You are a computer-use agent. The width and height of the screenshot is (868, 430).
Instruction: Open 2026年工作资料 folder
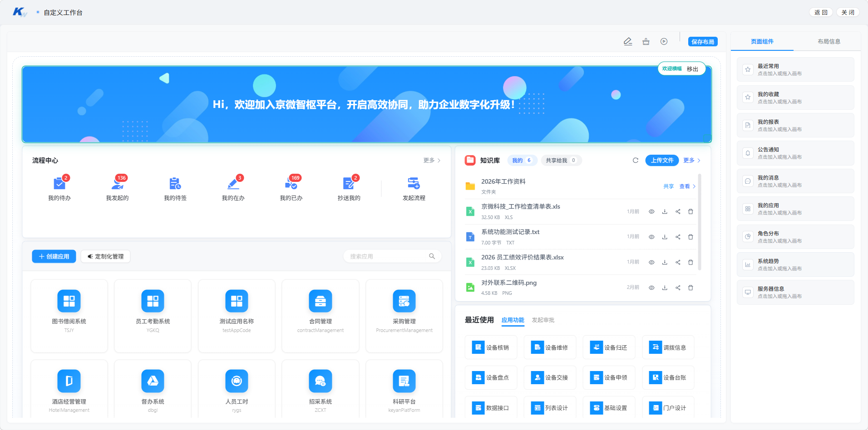pyautogui.click(x=503, y=181)
